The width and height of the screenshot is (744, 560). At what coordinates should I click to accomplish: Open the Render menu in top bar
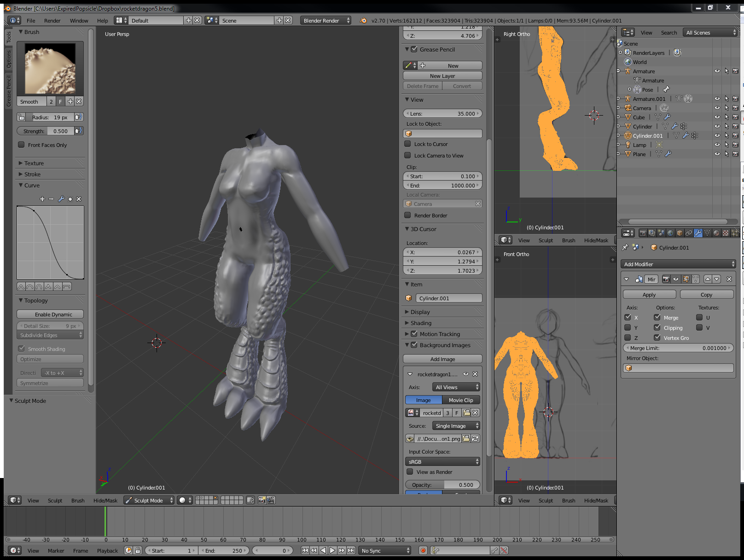[52, 20]
